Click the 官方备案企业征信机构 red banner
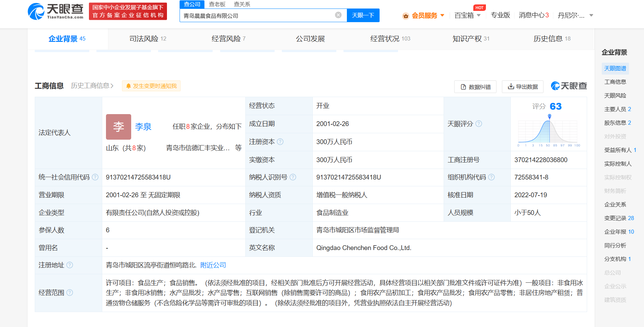Image resolution: width=644 pixels, height=327 pixels. (128, 12)
